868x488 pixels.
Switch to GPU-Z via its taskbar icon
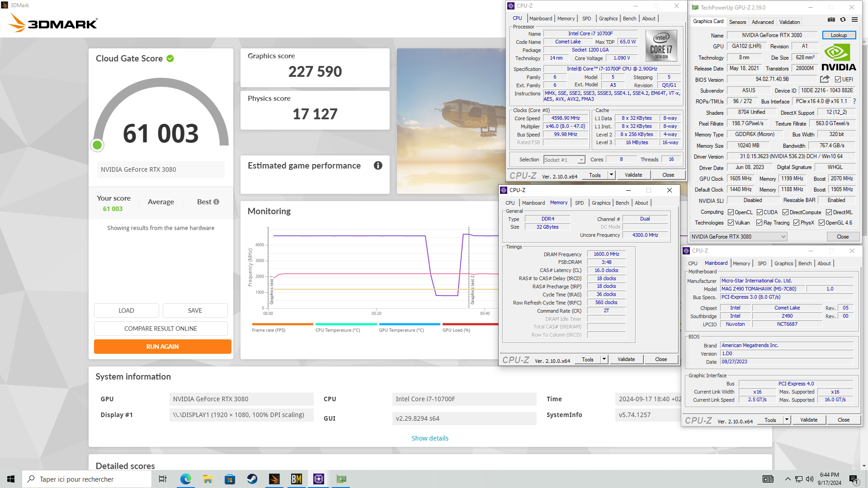[x=341, y=479]
